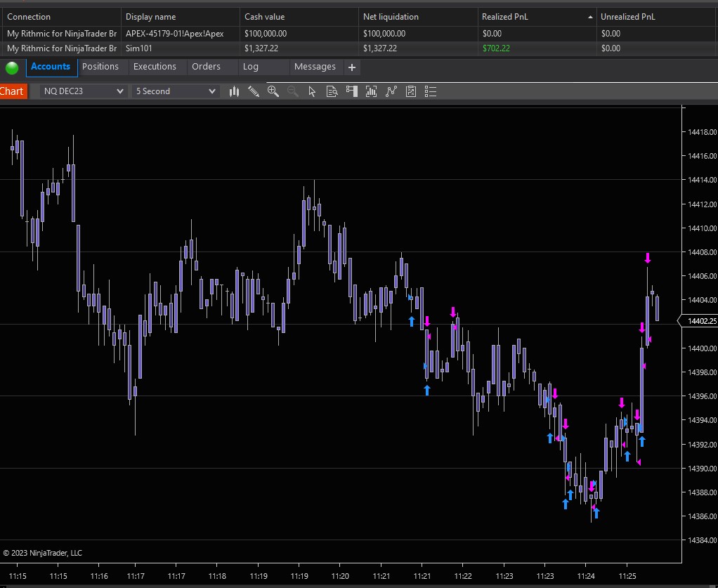Open the bar type chart style icon
This screenshot has width=718, height=588.
pyautogui.click(x=235, y=91)
